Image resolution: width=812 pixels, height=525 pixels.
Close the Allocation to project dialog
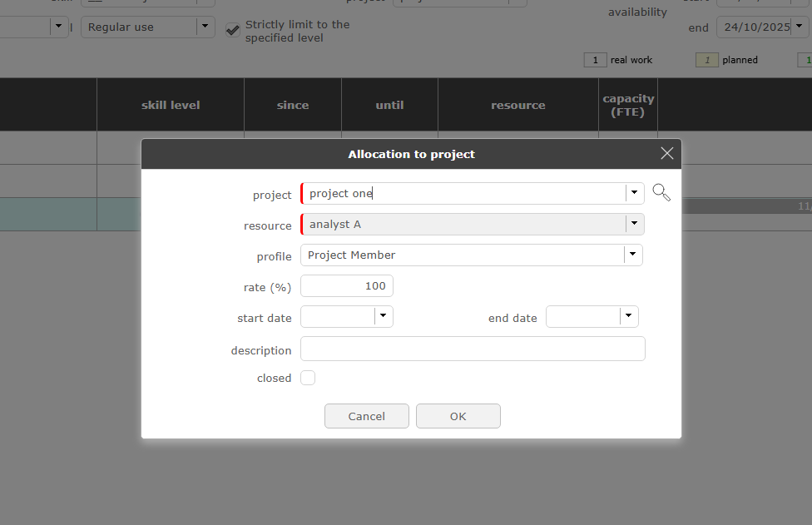pyautogui.click(x=666, y=153)
